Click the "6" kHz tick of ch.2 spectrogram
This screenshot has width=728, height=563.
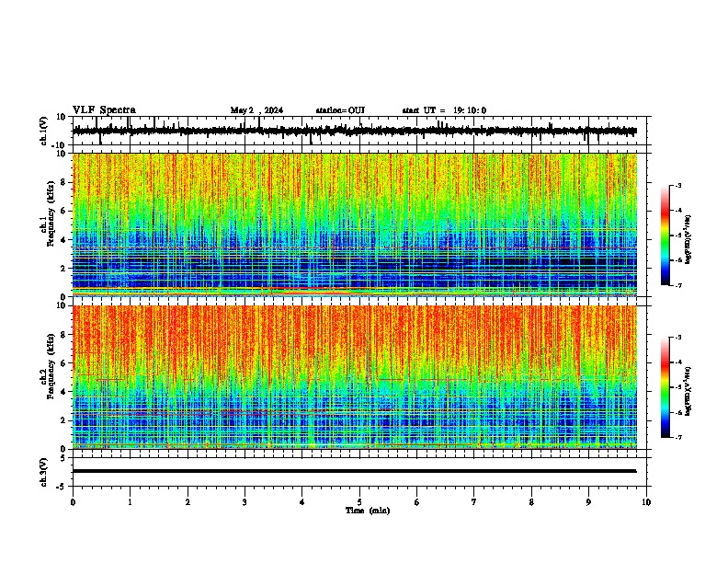pyautogui.click(x=64, y=363)
